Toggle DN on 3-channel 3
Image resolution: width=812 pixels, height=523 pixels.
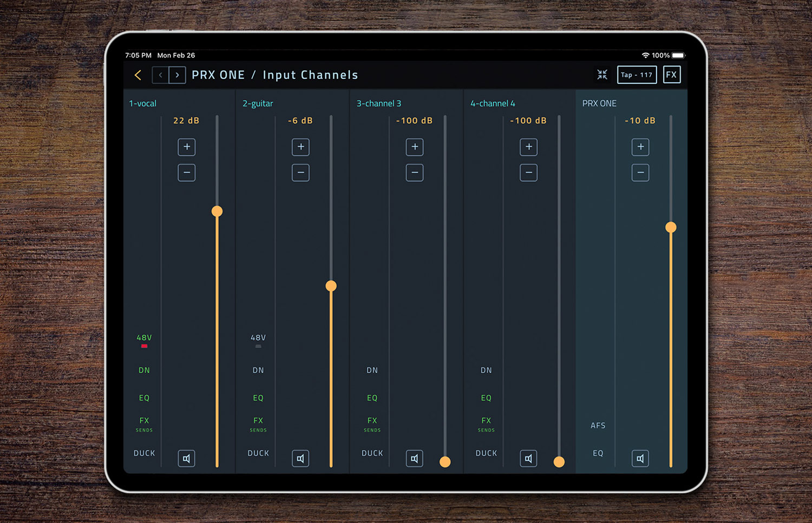click(x=372, y=370)
